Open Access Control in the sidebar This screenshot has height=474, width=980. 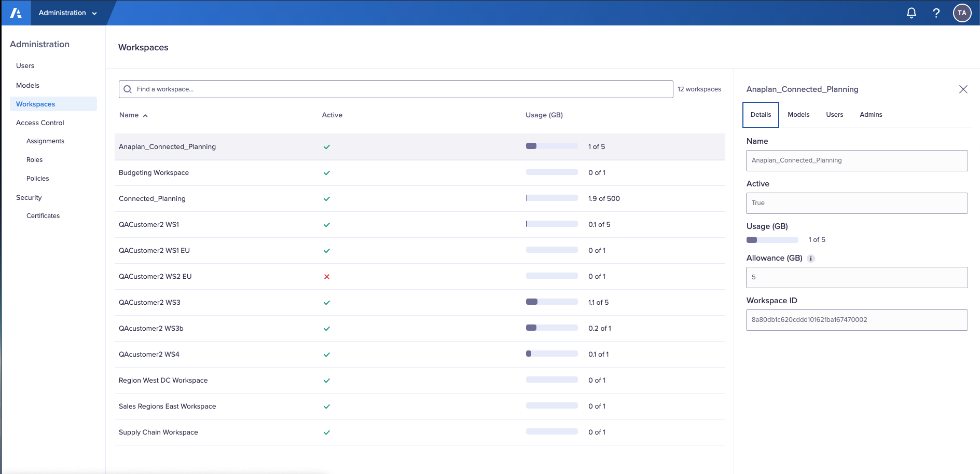(40, 123)
